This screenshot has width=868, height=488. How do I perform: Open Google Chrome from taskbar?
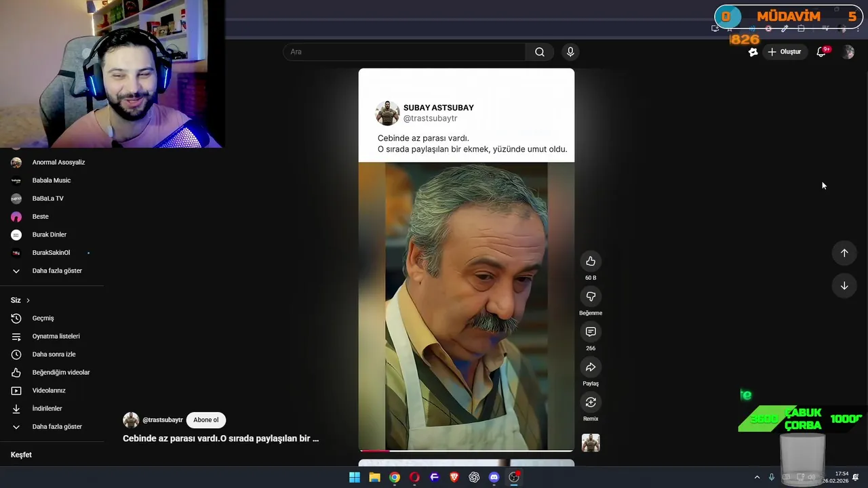pos(395,477)
